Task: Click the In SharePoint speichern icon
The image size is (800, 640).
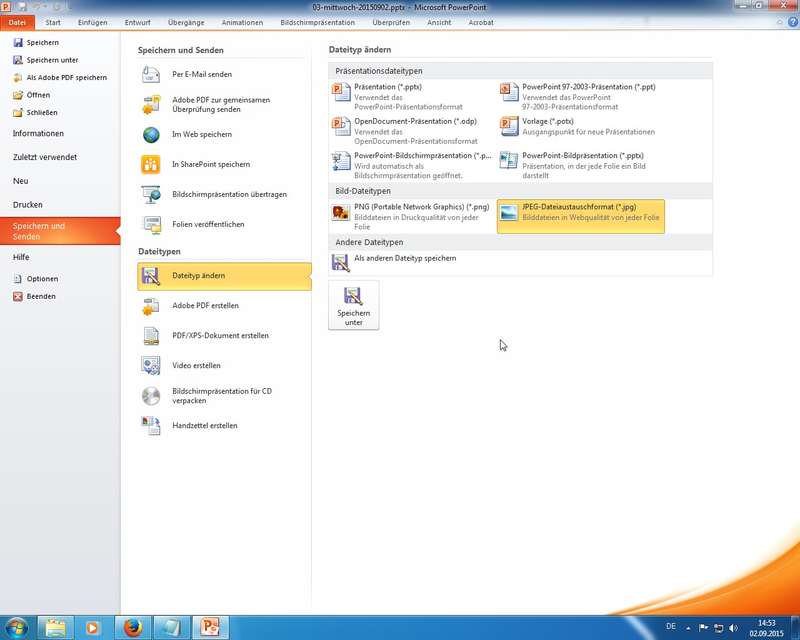Action: tap(151, 164)
